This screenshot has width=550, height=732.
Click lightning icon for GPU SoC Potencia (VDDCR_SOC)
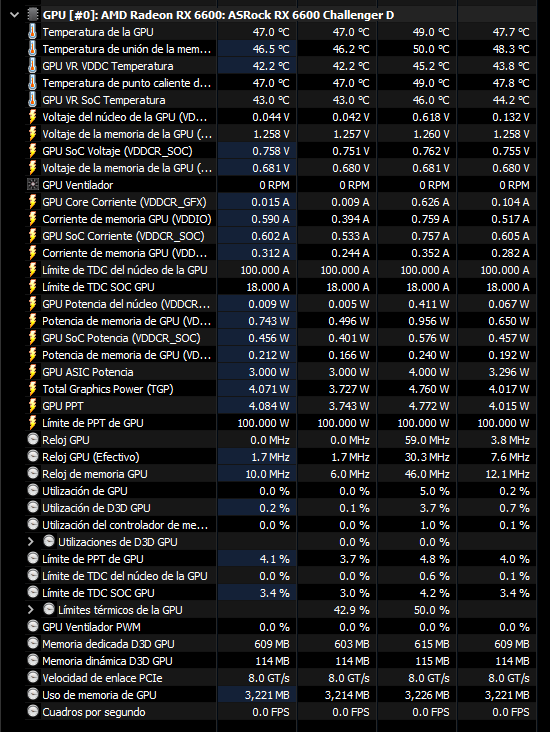(33, 338)
